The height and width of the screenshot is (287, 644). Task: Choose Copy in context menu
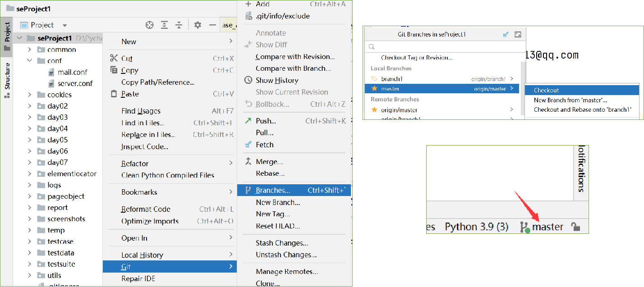[x=170, y=70]
